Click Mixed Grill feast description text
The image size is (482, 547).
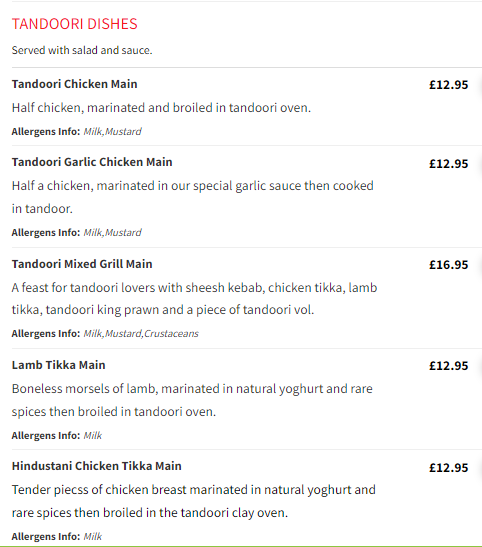[194, 299]
